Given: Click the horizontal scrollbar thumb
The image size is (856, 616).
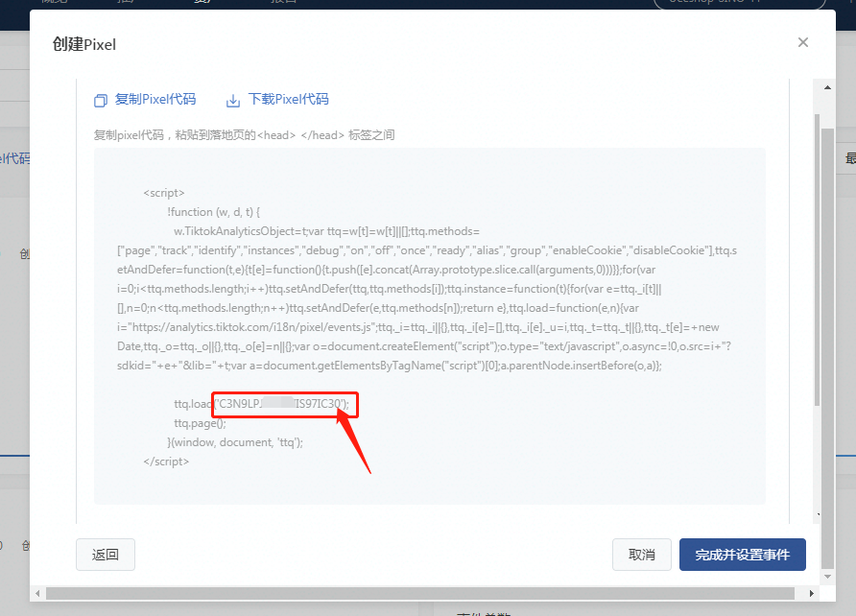Looking at the screenshot, I should click(x=419, y=593).
